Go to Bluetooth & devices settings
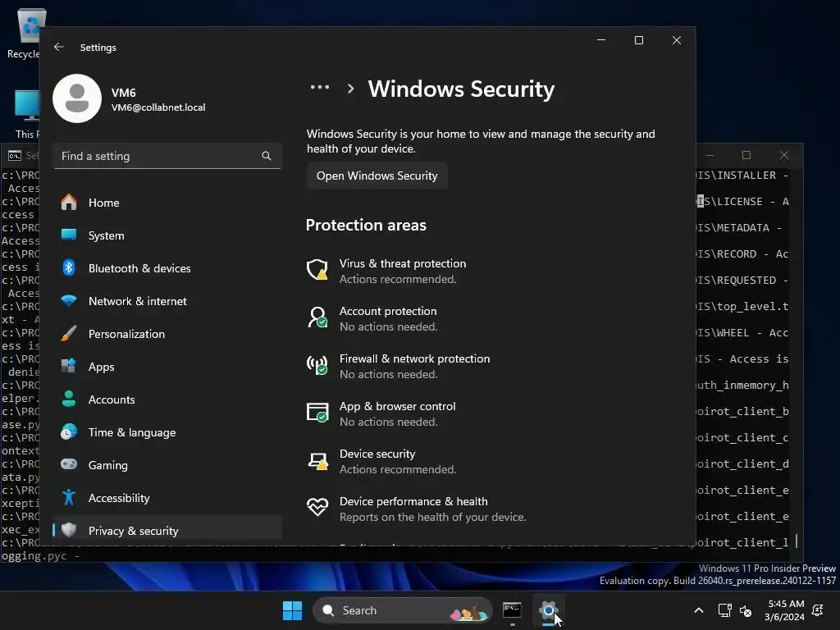Screen dimensions: 840x630 tap(167, 268)
